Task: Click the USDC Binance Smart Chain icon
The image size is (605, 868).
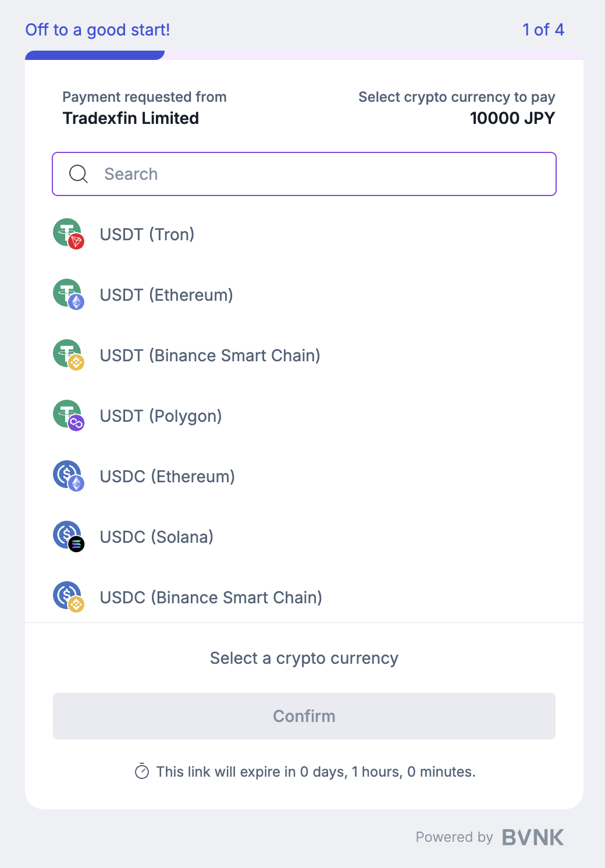Action: click(69, 597)
